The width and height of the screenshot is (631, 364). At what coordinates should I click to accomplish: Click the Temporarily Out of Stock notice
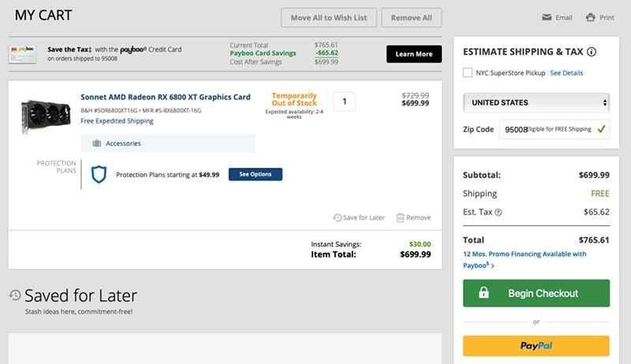[x=294, y=99]
